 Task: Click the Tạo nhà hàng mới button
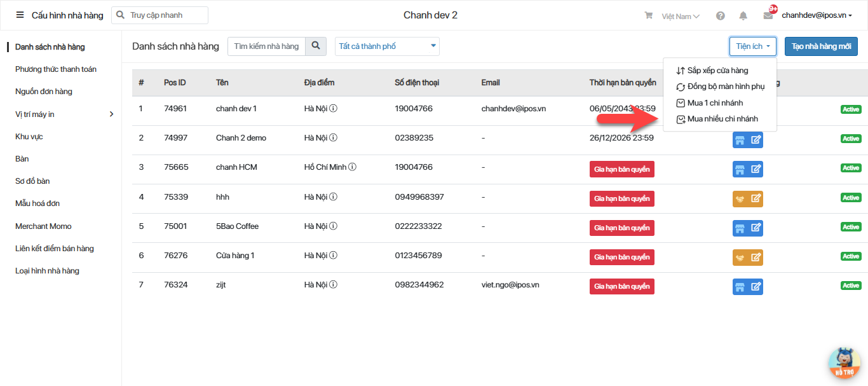pyautogui.click(x=820, y=46)
